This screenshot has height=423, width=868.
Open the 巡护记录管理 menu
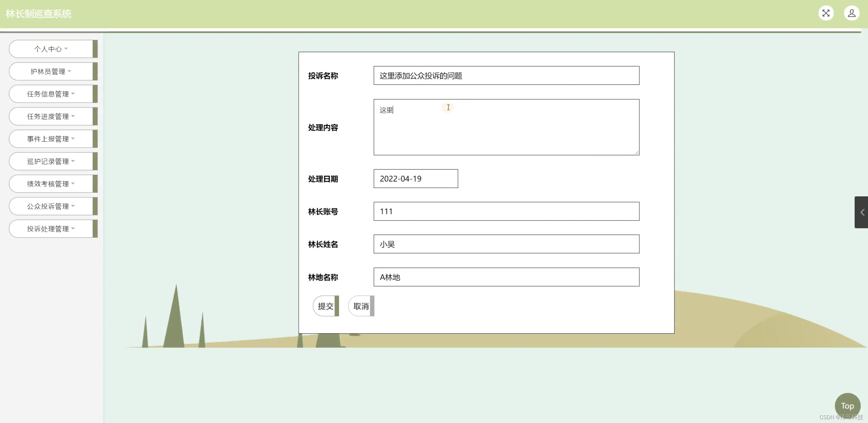tap(51, 161)
